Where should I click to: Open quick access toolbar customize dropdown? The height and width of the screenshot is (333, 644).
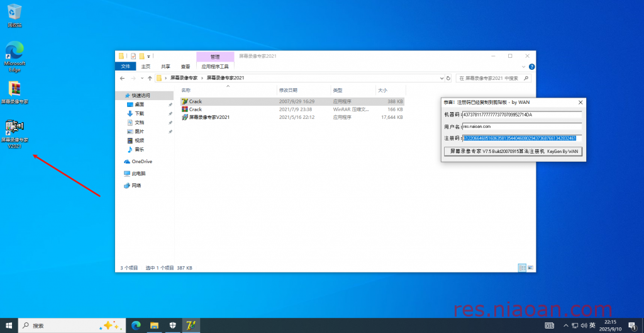(x=148, y=56)
